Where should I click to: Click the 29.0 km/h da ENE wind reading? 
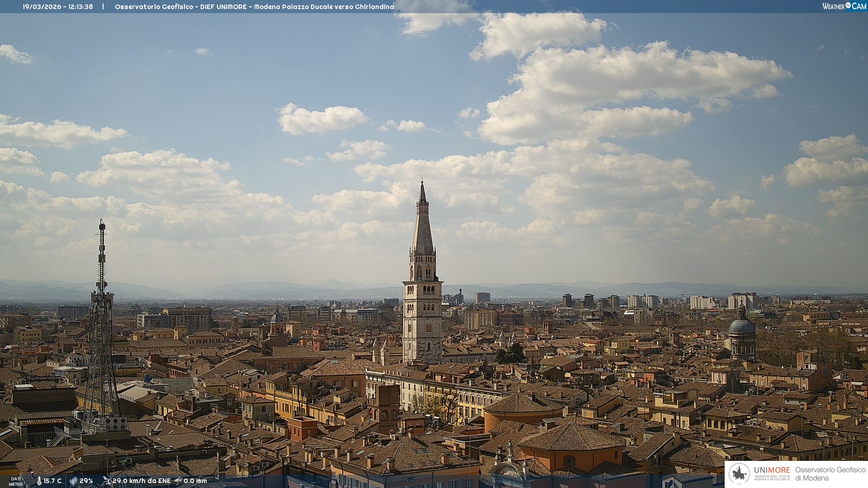142,481
